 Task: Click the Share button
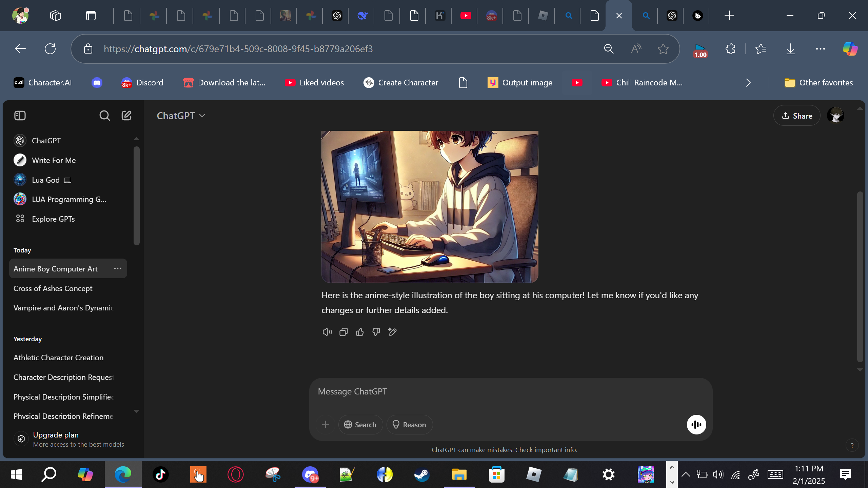coord(797,116)
